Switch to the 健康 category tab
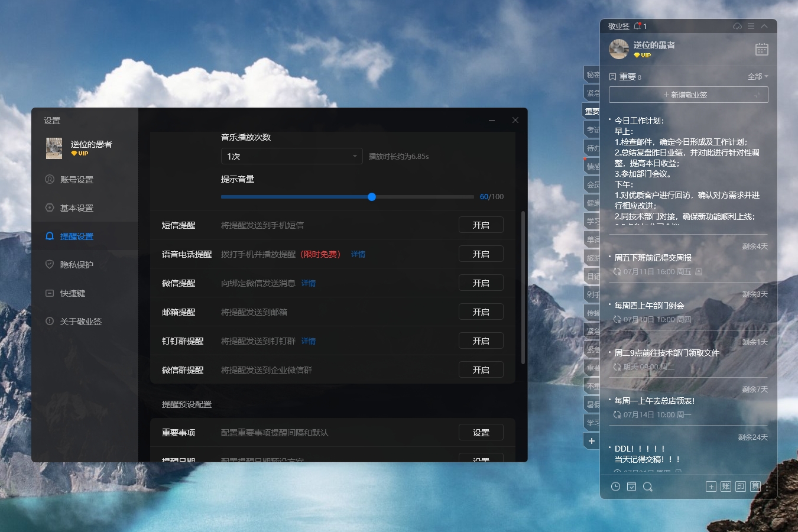 point(592,203)
